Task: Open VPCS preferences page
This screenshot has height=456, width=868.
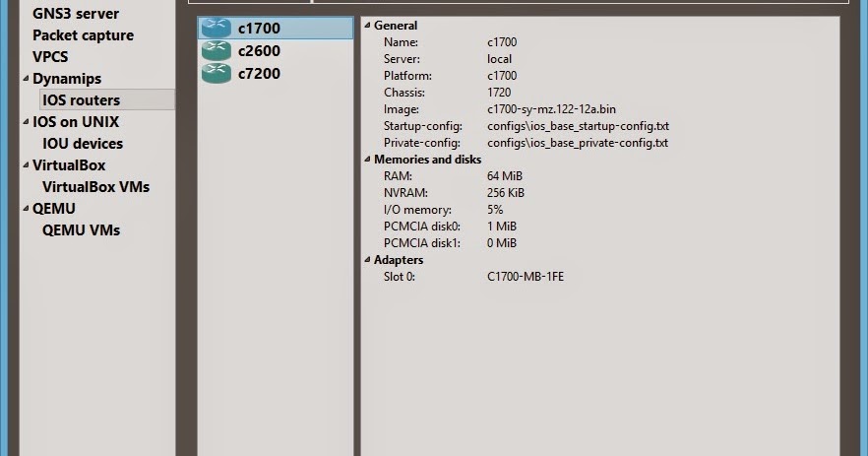Action: (50, 56)
